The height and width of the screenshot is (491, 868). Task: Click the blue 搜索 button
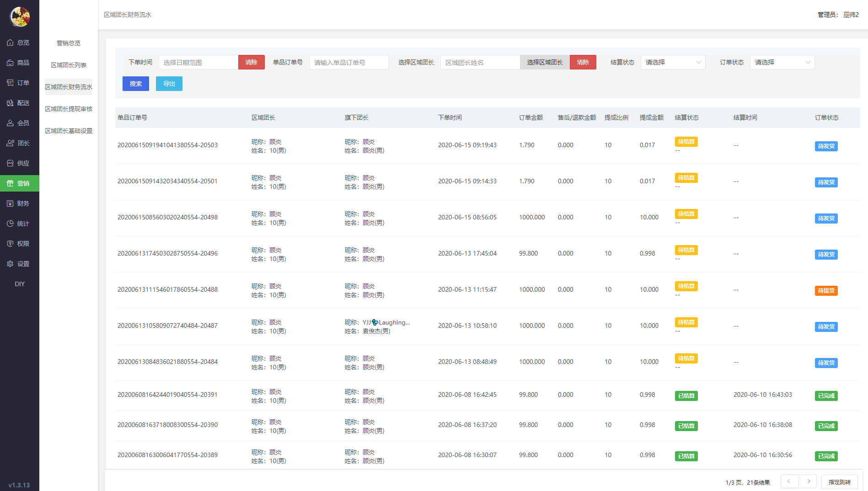136,84
